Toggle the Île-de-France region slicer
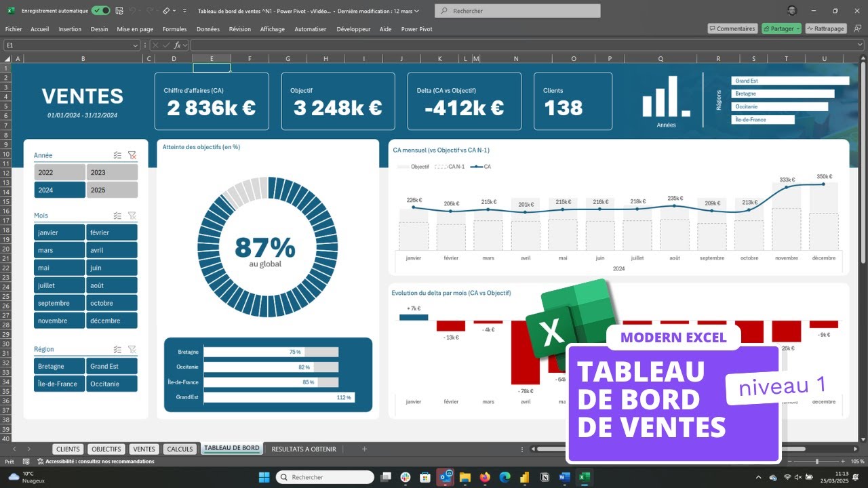This screenshot has width=868, height=488. pyautogui.click(x=60, y=384)
